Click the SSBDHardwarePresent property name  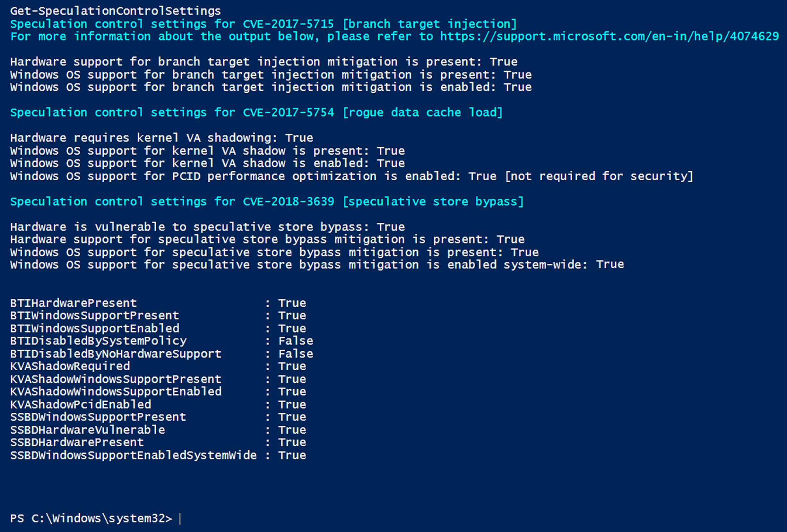point(77,442)
